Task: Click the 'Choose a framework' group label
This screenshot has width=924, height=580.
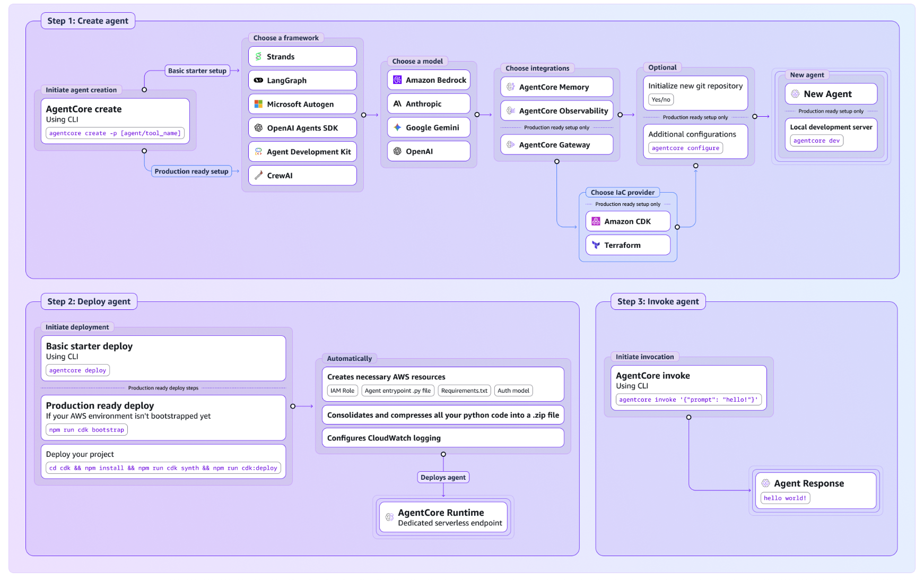Action: 286,38
